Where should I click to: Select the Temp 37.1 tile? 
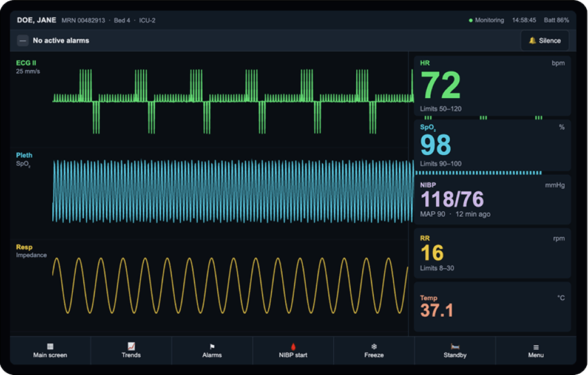coord(492,307)
